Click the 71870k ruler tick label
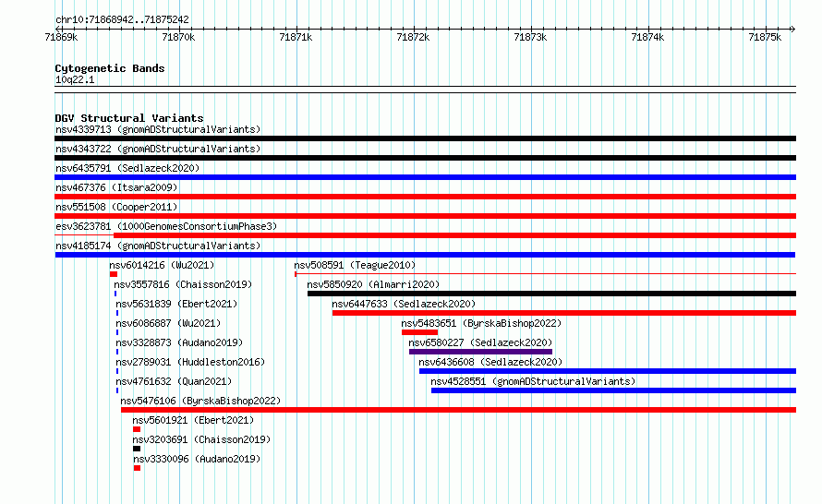822x504 pixels. pos(179,37)
